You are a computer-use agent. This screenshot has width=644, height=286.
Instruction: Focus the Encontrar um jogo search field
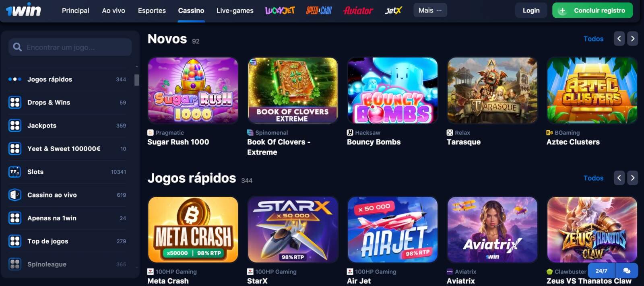(70, 47)
